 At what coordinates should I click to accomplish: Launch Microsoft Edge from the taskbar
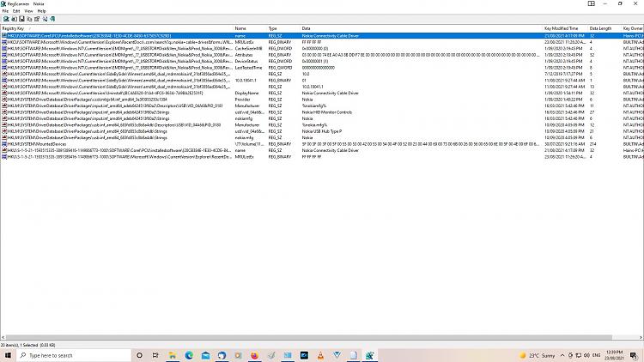pyautogui.click(x=189, y=355)
